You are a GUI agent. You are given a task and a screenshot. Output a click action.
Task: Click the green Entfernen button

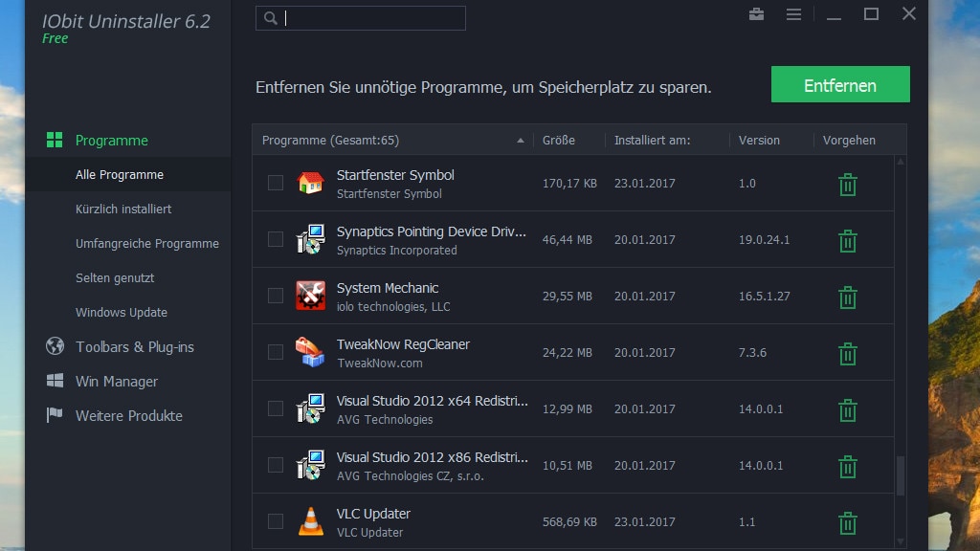(x=839, y=84)
